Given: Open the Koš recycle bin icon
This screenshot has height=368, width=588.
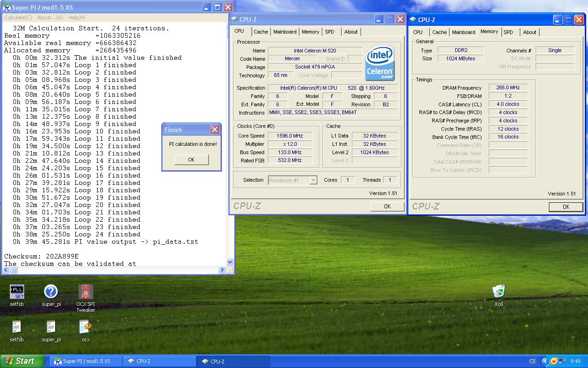Looking at the screenshot, I should (499, 291).
